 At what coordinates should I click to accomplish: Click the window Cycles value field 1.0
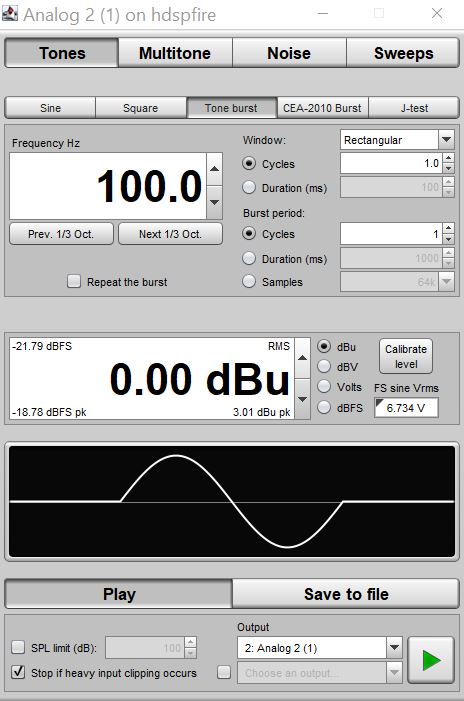click(x=392, y=163)
